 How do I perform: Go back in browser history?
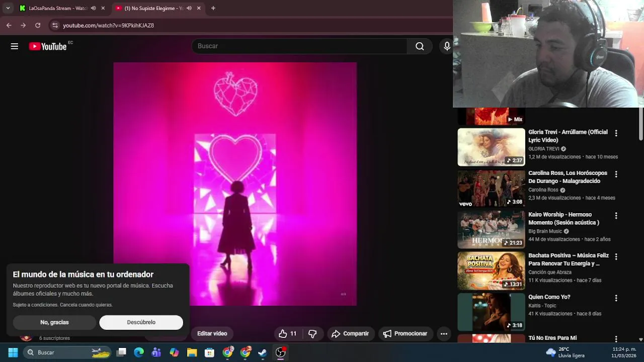click(9, 25)
